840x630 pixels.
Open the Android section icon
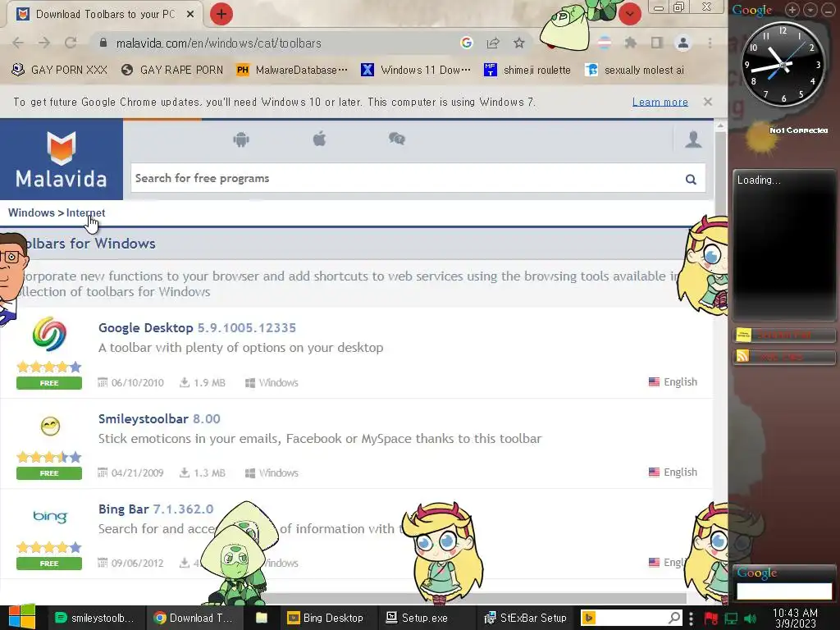241,139
